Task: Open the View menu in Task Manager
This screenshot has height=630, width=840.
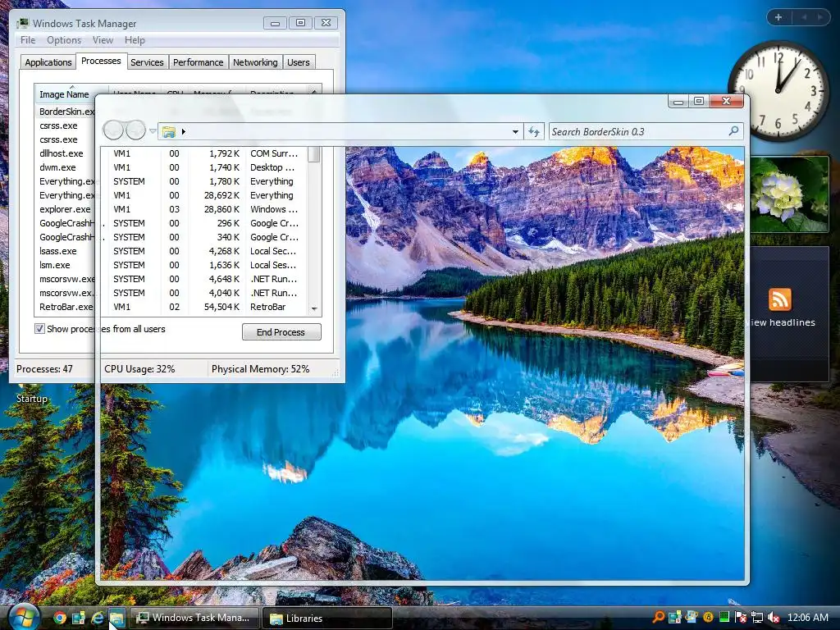Action: point(103,40)
